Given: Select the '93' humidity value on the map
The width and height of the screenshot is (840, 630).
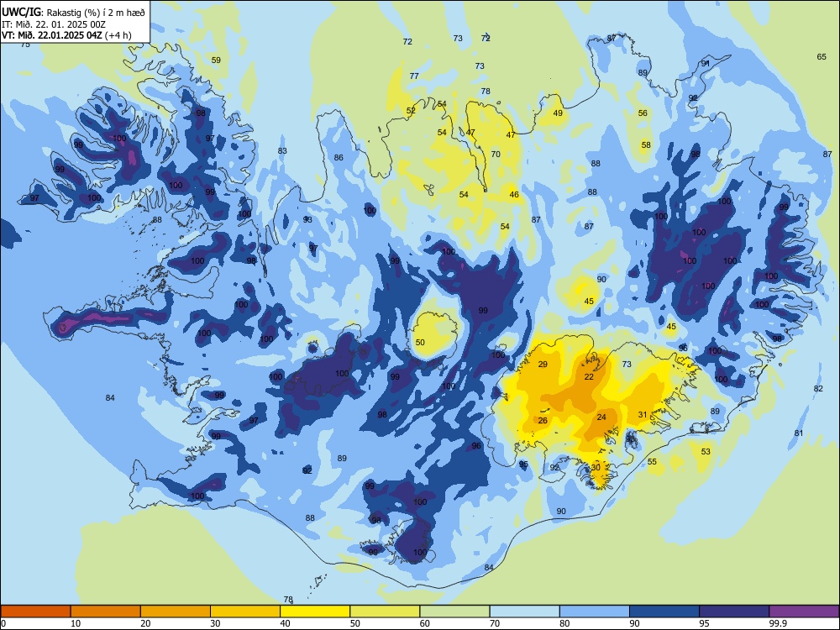Looking at the screenshot, I should point(307,219).
